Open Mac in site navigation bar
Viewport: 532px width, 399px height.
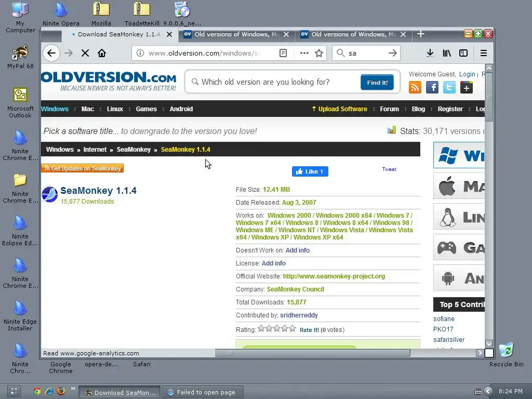click(x=87, y=109)
